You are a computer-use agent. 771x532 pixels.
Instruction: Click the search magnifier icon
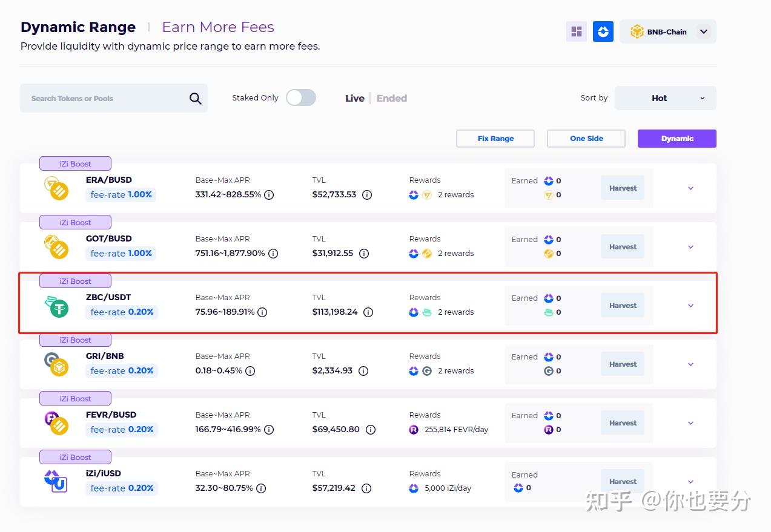[195, 97]
